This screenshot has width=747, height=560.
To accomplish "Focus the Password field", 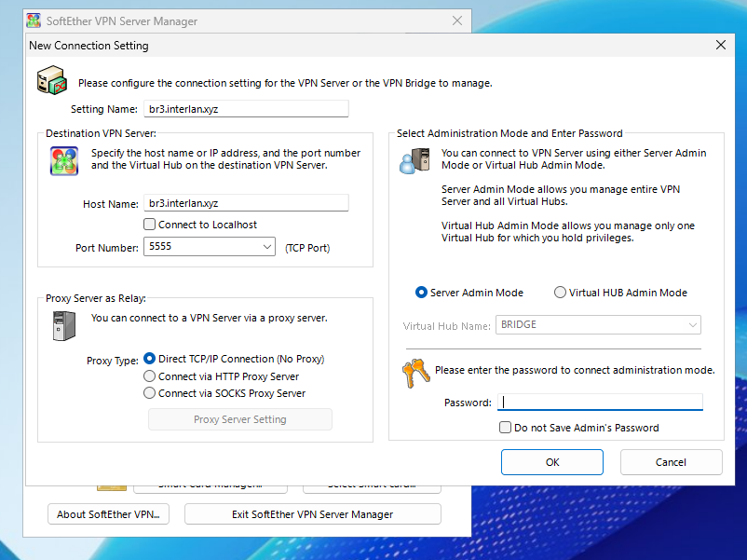I will tap(600, 403).
